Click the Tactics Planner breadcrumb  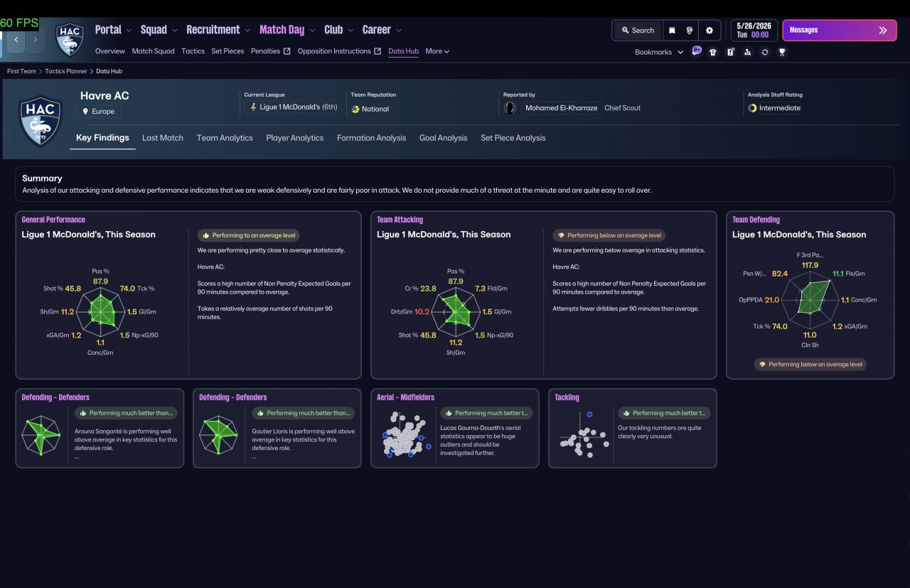tap(67, 71)
